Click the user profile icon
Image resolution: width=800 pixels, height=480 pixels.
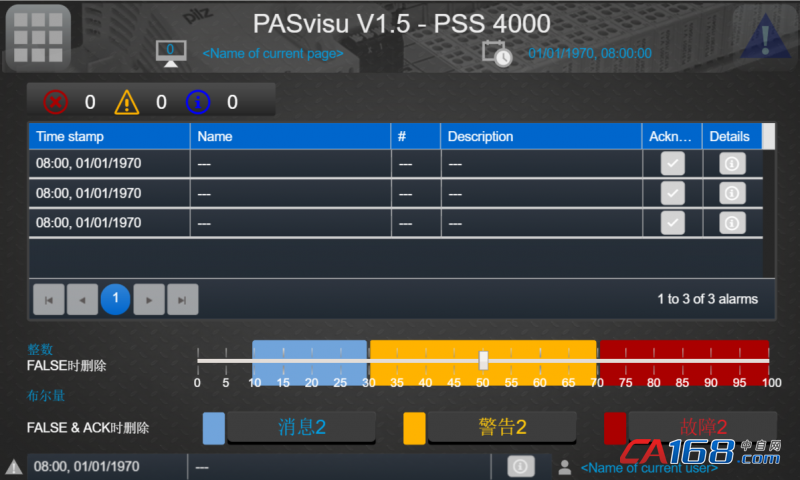click(565, 467)
